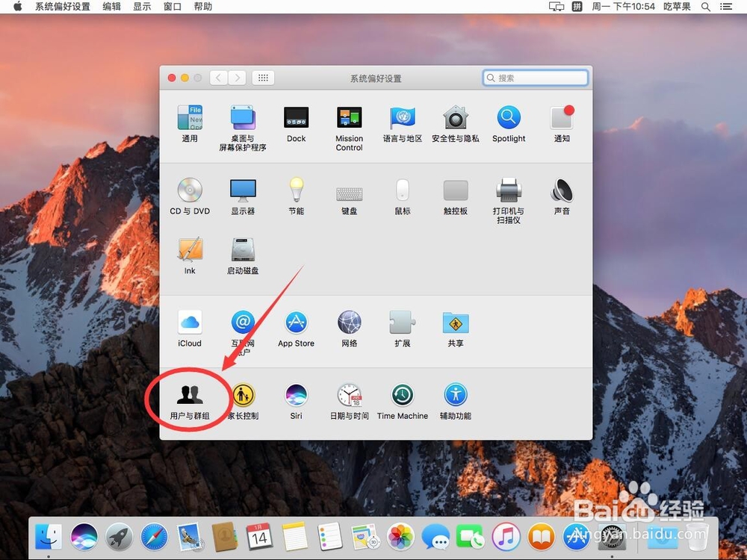Open Photos from the Dock
Image resolution: width=747 pixels, height=560 pixels.
(400, 537)
